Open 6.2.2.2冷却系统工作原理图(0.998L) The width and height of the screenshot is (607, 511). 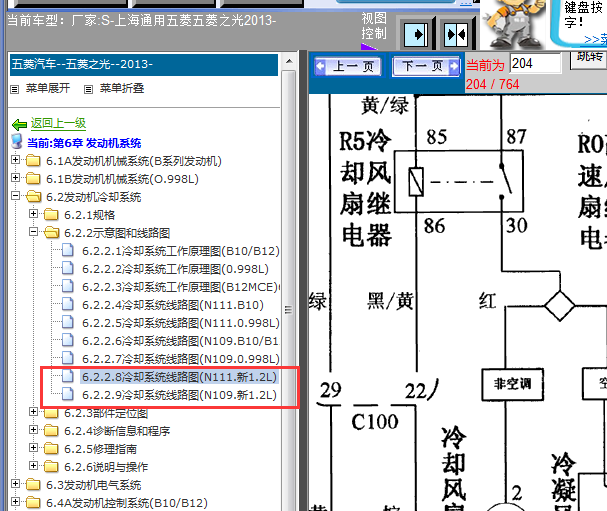tap(175, 269)
